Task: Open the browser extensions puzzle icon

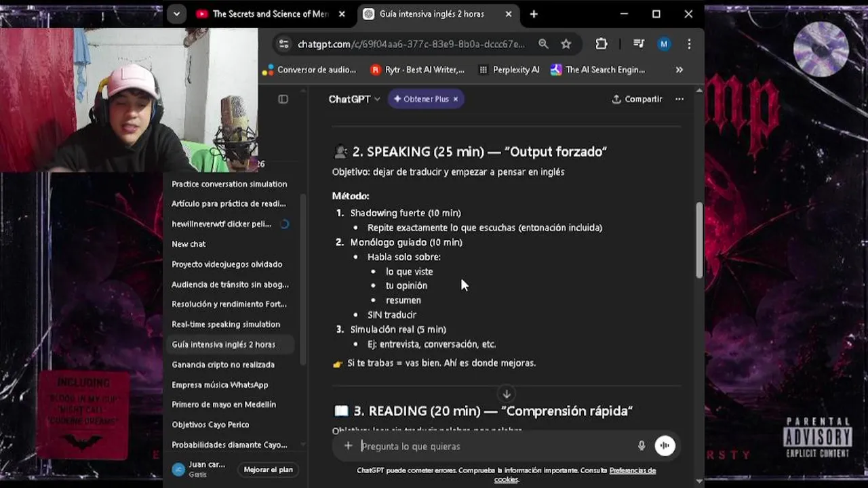Action: click(x=601, y=44)
